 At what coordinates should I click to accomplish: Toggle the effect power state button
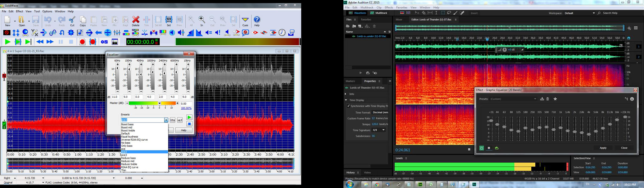pyautogui.click(x=482, y=148)
